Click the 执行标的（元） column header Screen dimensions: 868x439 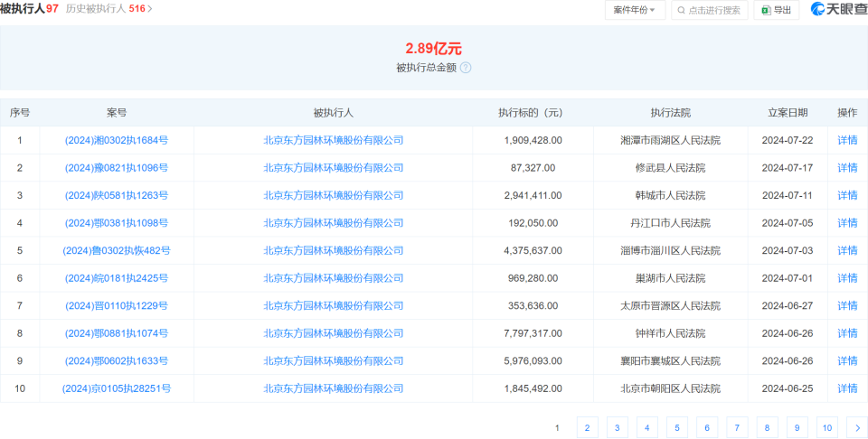[530, 113]
